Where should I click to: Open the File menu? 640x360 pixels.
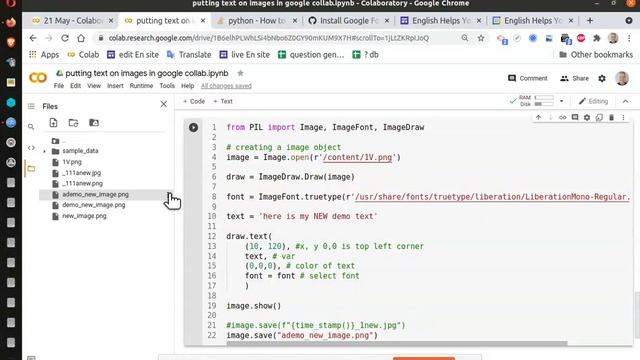[x=59, y=86]
